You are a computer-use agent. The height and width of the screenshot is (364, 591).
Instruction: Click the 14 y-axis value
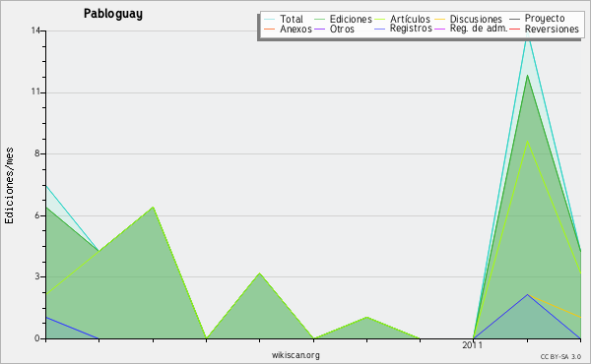(x=35, y=30)
